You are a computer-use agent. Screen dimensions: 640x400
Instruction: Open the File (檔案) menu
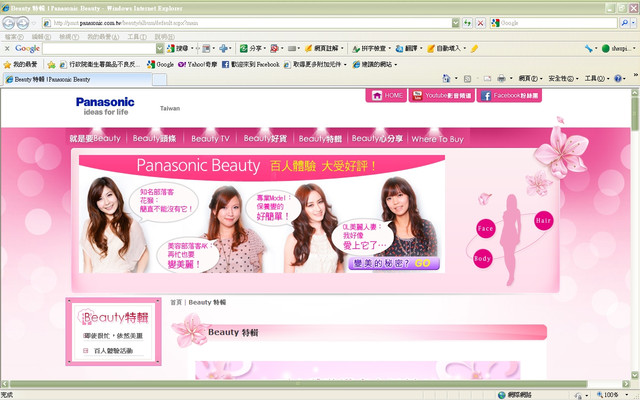tap(14, 37)
